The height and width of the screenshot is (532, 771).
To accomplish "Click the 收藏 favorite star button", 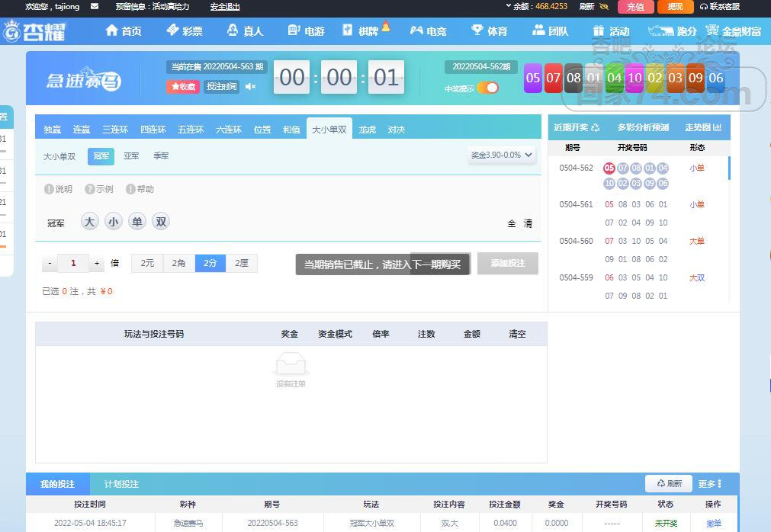I will tap(183, 86).
